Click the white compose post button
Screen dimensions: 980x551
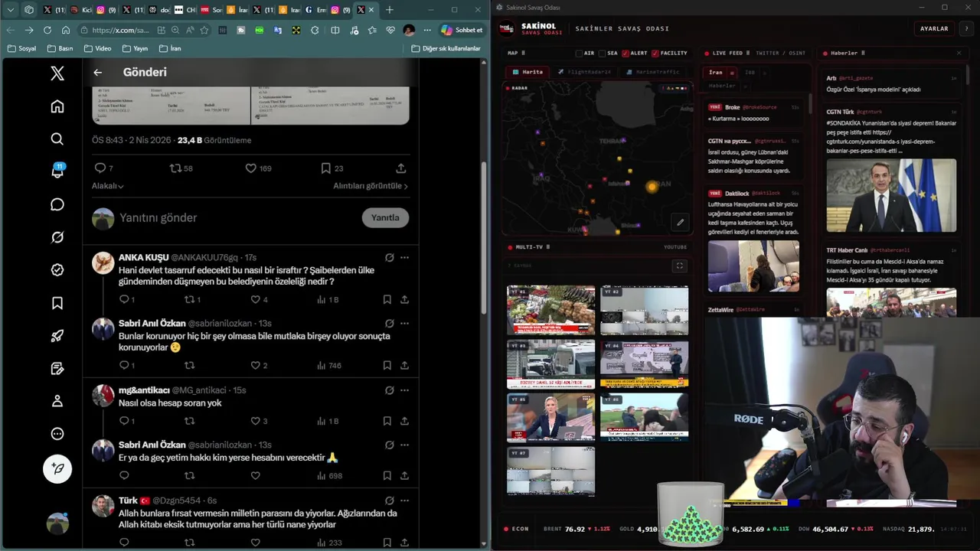coord(57,468)
